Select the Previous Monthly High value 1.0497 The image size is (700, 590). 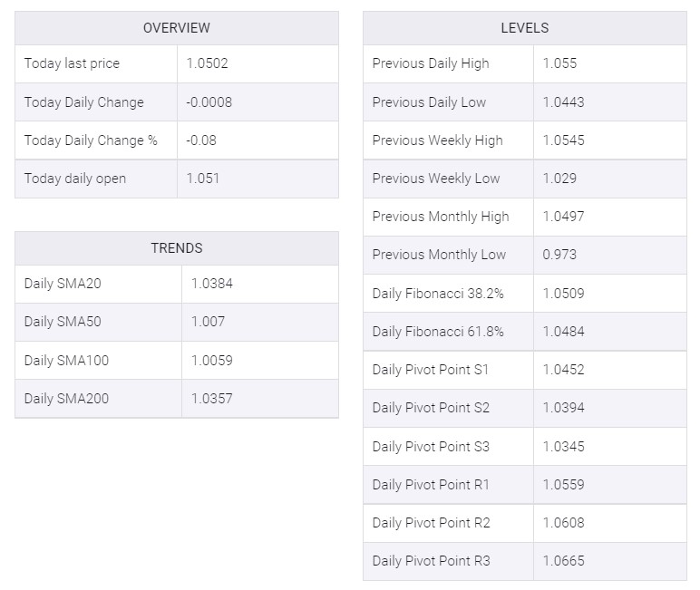[x=563, y=217]
